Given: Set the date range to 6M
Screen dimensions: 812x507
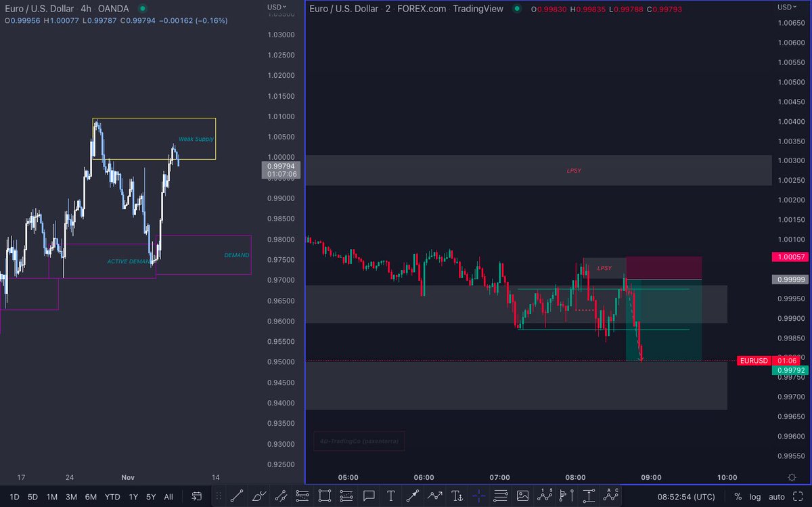Looking at the screenshot, I should click(91, 497).
